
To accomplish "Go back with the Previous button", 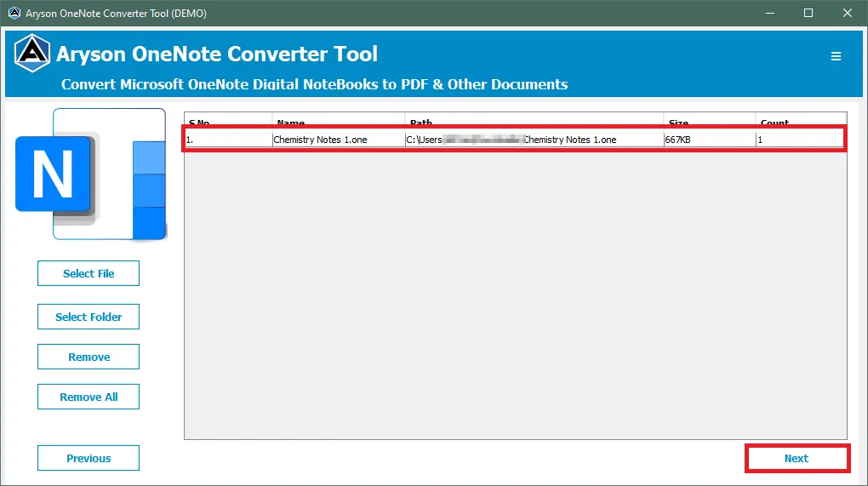I will tap(89, 458).
